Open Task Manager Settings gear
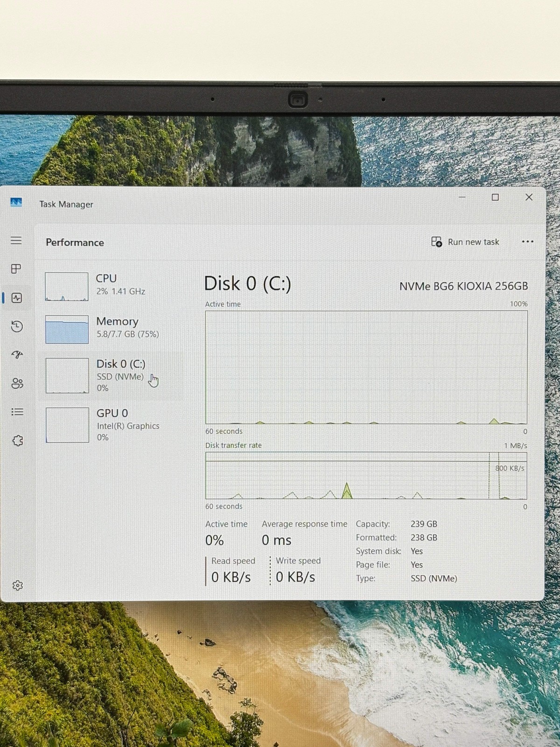The height and width of the screenshot is (747, 560). tap(18, 585)
